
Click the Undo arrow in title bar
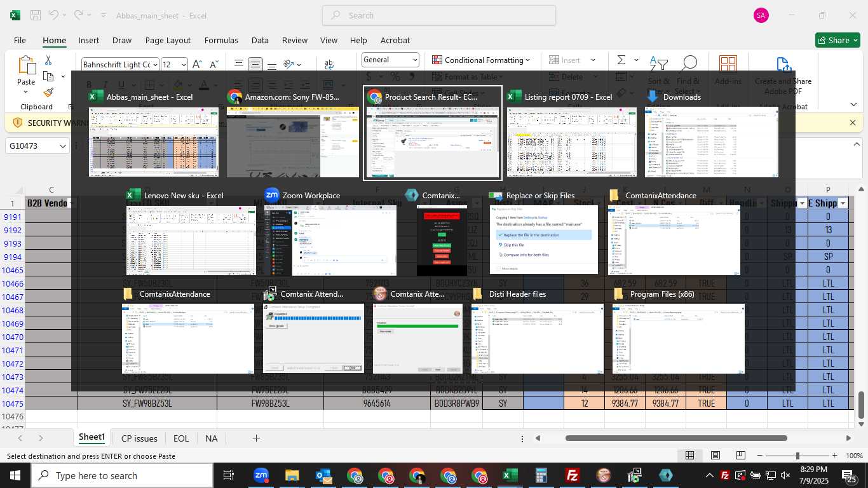[x=55, y=15]
